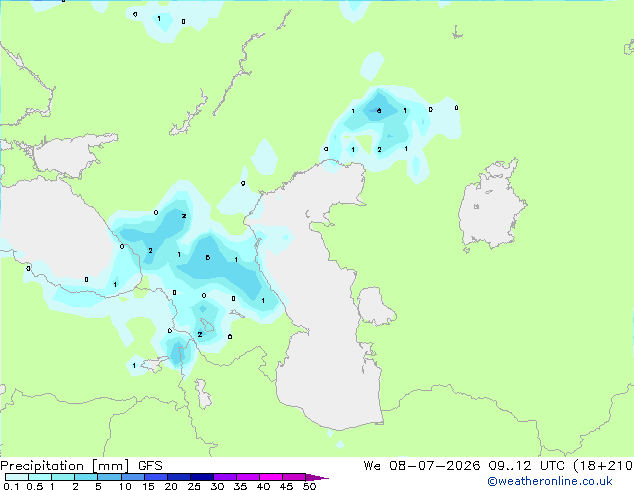This screenshot has width=634, height=490.
Task: Open the weatheronline.co.uk link
Action: pyautogui.click(x=550, y=481)
